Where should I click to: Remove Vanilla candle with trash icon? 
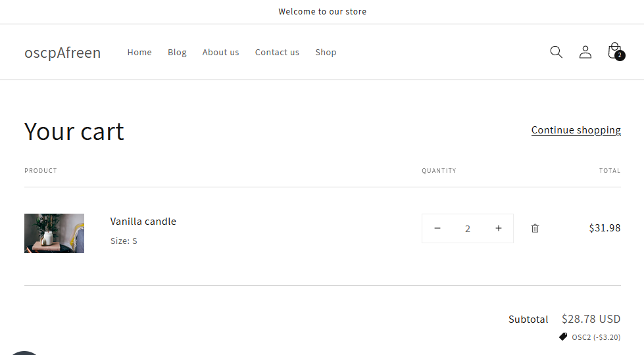(x=535, y=228)
